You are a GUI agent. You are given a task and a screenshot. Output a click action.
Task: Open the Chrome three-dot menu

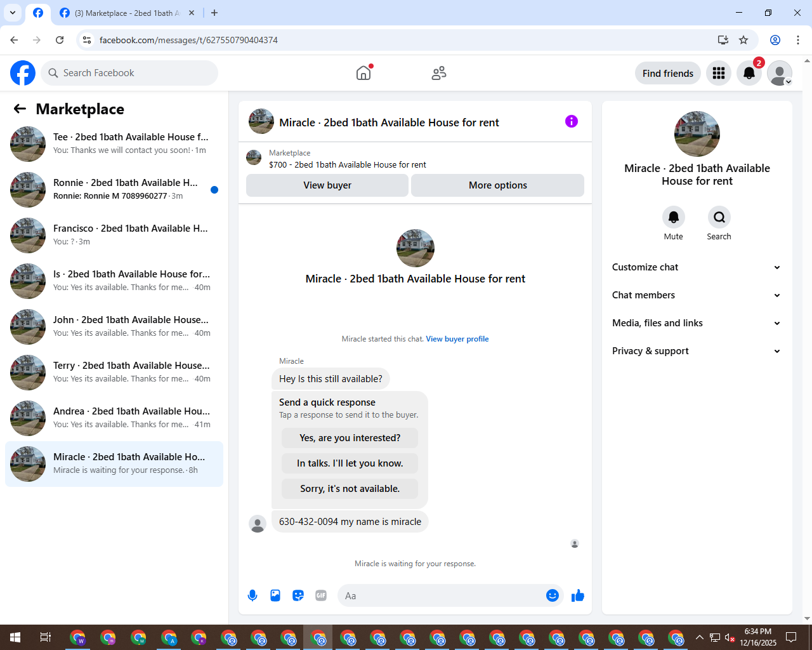point(798,40)
